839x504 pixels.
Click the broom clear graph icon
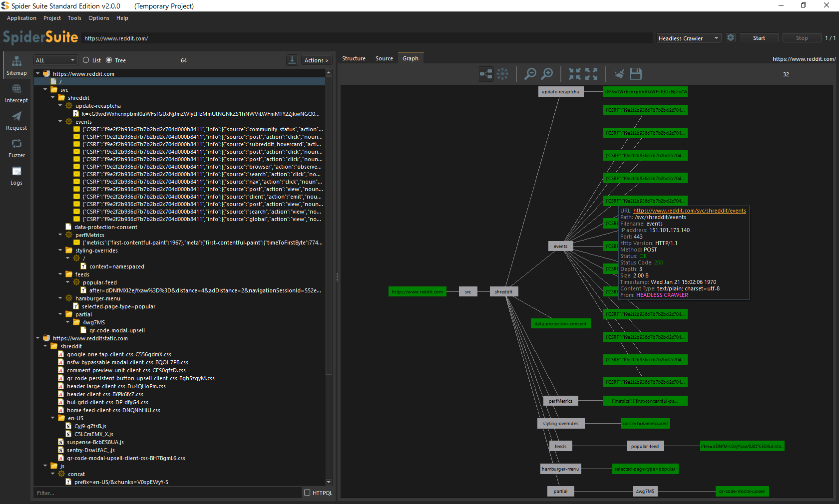[x=619, y=74]
